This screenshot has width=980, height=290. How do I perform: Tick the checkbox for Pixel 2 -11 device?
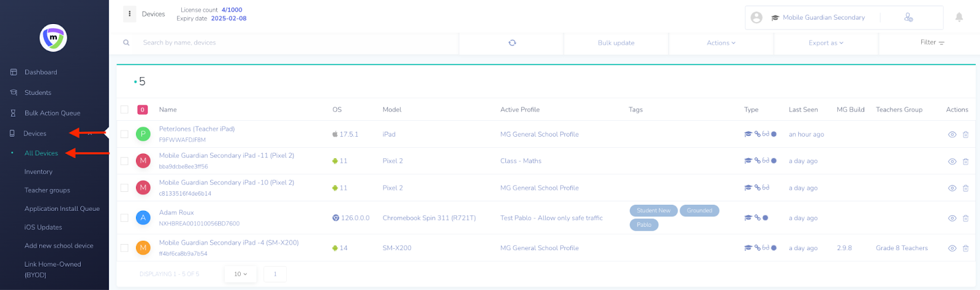(124, 161)
